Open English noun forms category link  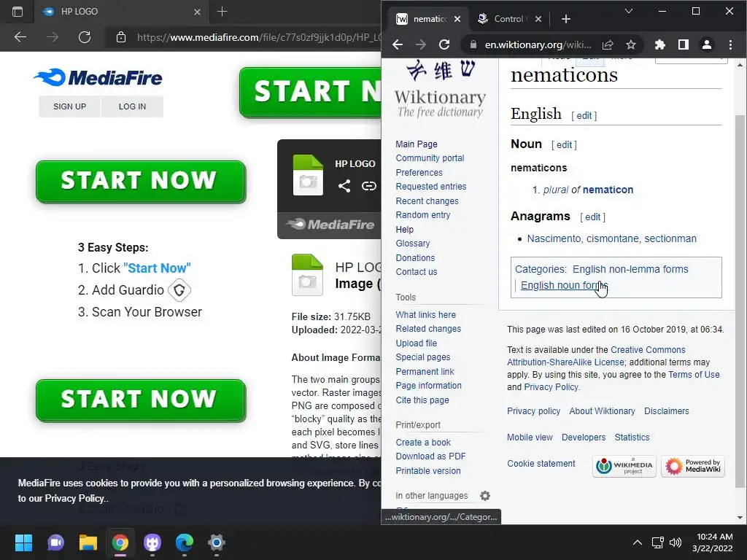[x=564, y=285]
